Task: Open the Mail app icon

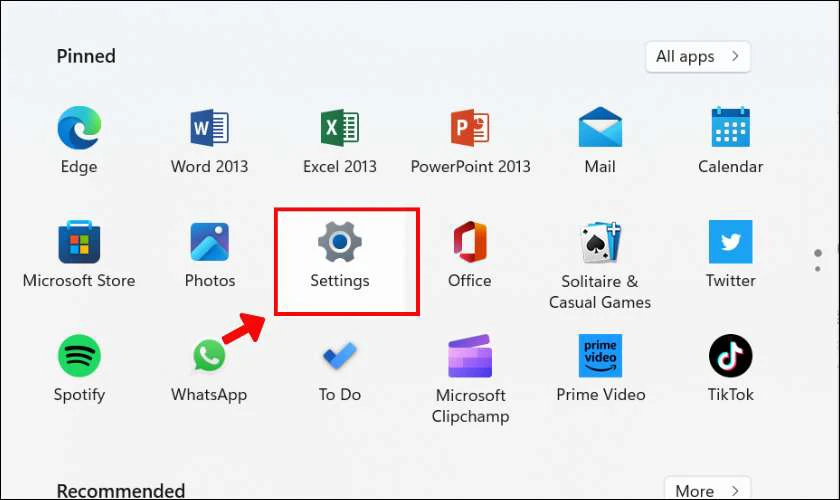Action: [600, 127]
